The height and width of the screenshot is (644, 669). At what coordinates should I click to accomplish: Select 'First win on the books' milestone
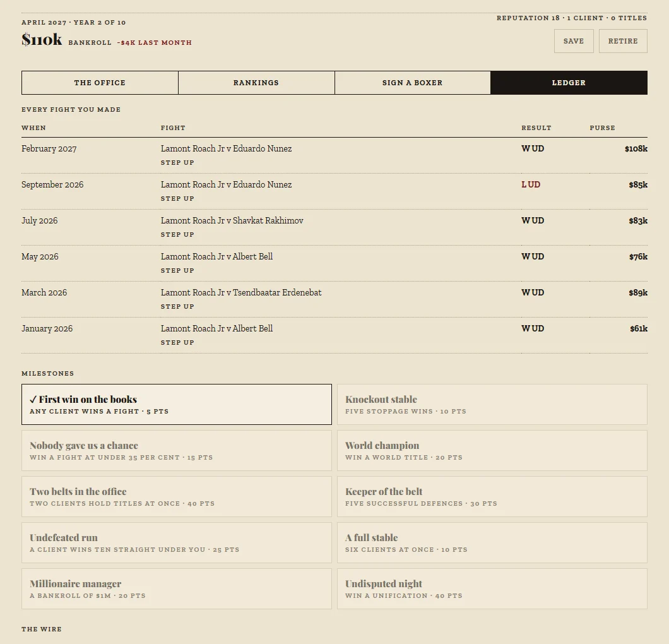point(177,404)
